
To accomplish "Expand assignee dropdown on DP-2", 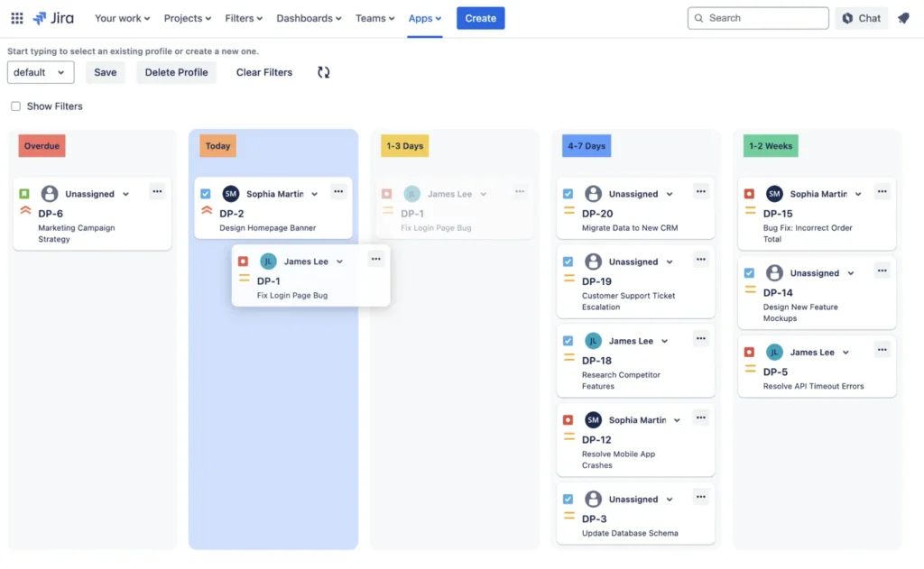I will [x=315, y=195].
